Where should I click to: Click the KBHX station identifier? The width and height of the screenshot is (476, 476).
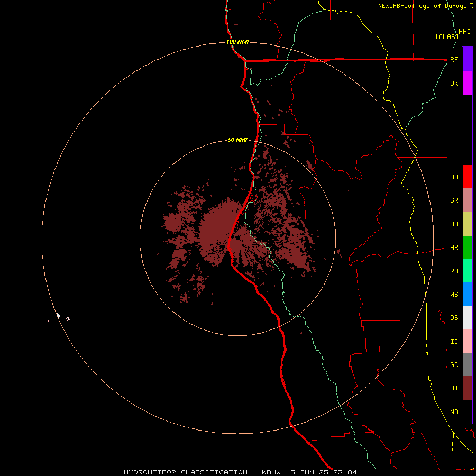pyautogui.click(x=271, y=472)
